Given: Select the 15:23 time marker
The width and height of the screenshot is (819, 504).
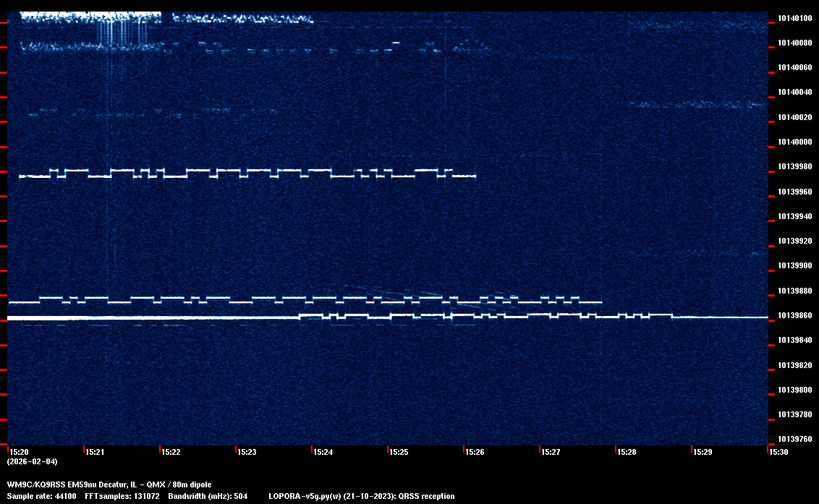Looking at the screenshot, I should point(247,452).
